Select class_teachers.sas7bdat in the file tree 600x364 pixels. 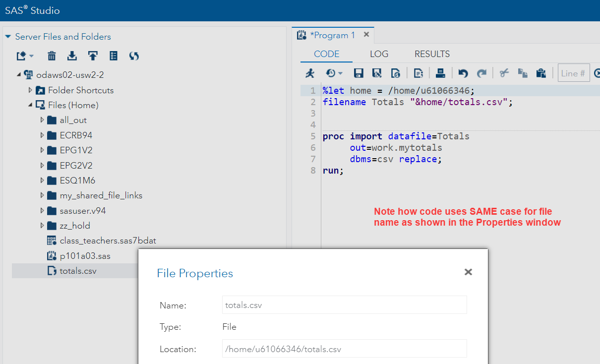tap(108, 241)
